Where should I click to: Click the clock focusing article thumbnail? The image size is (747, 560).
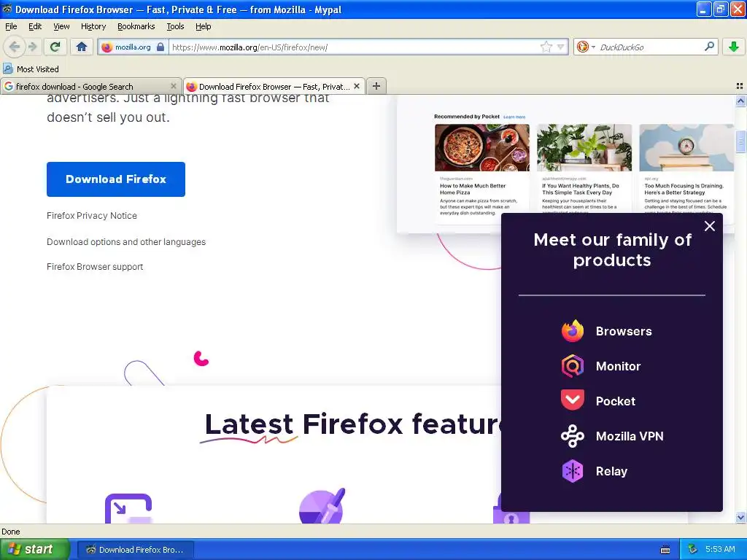[686, 147]
